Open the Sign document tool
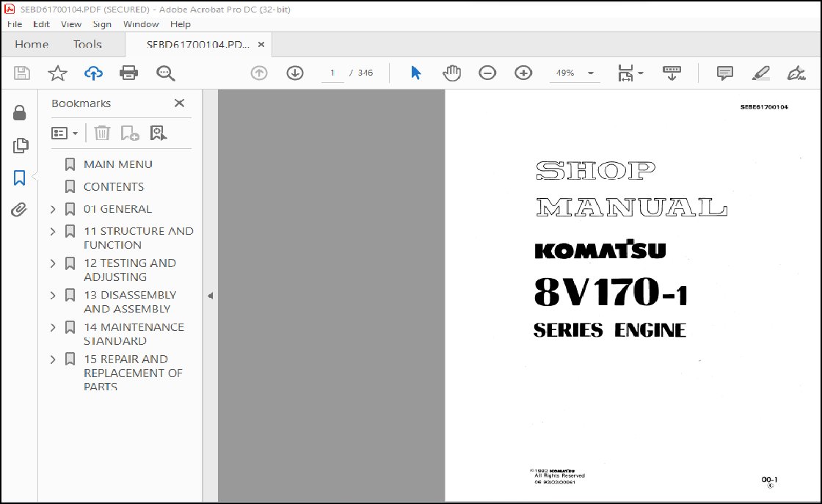Viewport: 822px width, 504px height. pos(796,73)
